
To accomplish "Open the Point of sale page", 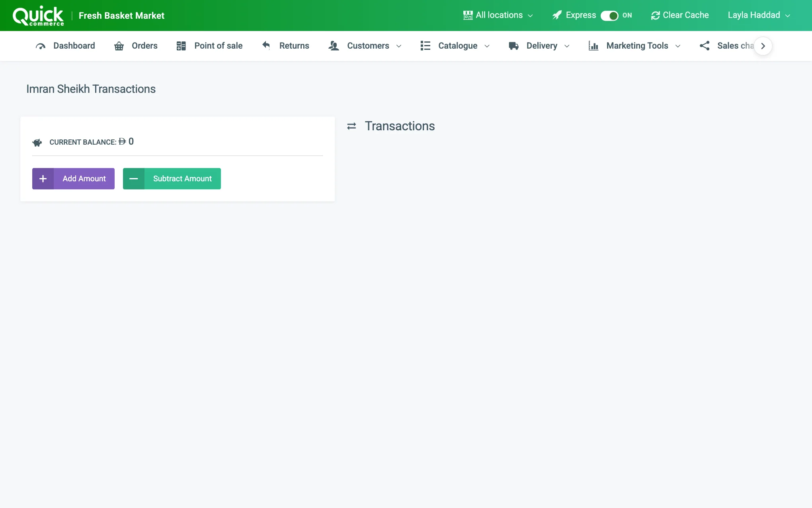I will point(219,46).
